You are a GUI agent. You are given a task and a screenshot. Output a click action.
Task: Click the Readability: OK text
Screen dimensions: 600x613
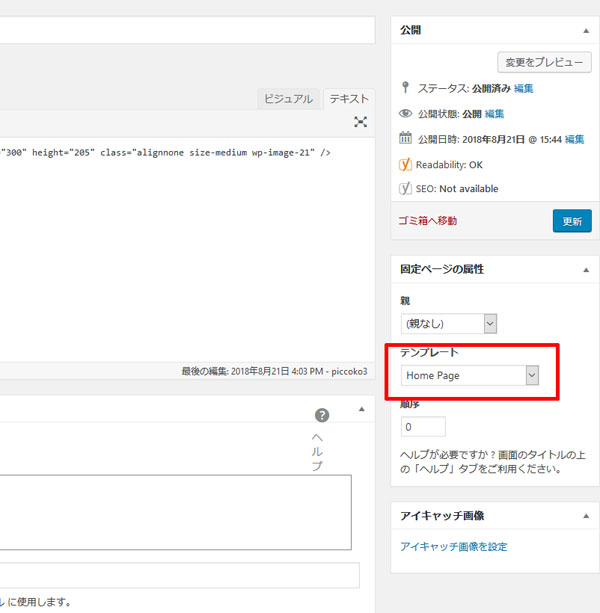click(449, 165)
